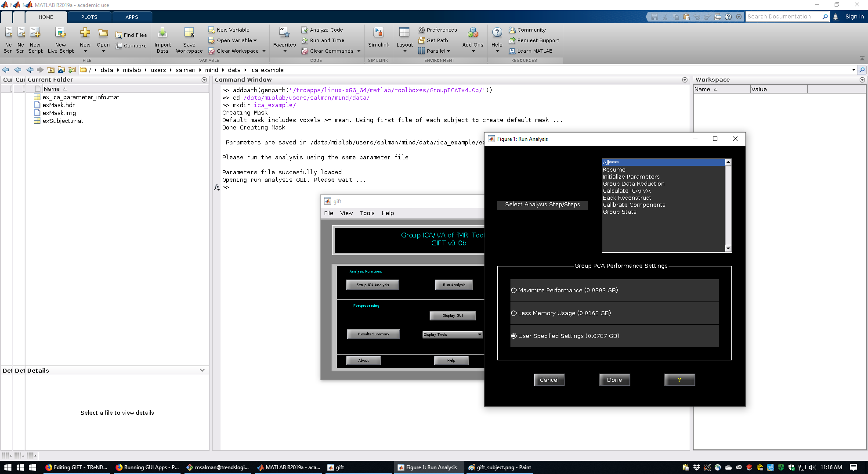Open the Display Tools dropdown in gift
This screenshot has width=868, height=474.
tap(452, 334)
